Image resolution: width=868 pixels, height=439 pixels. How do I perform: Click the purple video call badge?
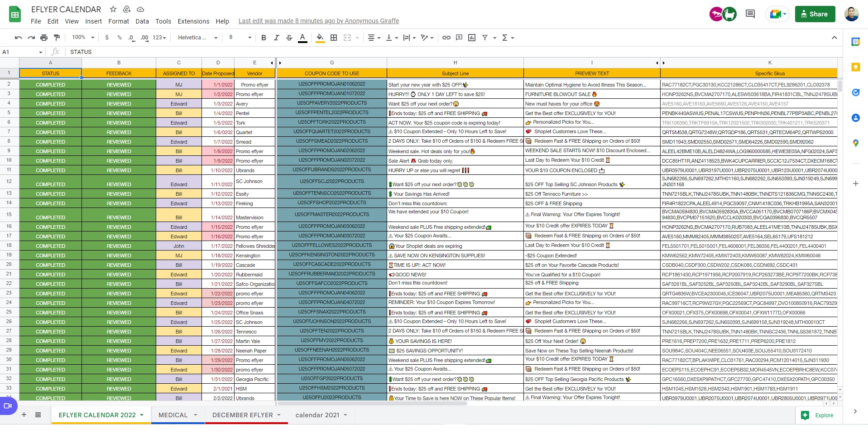tap(8, 406)
